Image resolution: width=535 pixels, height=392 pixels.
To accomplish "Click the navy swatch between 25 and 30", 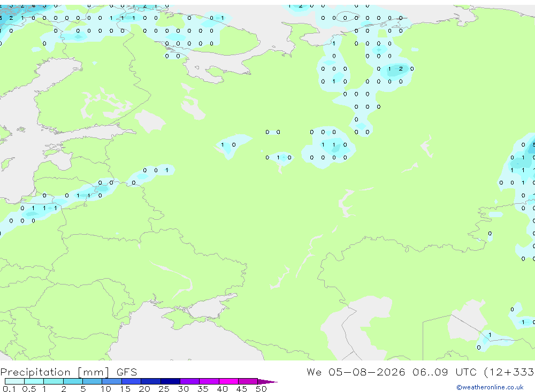I will click(170, 381).
